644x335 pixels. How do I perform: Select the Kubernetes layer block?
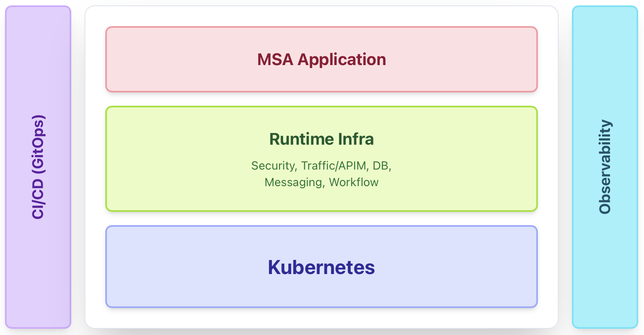click(321, 267)
